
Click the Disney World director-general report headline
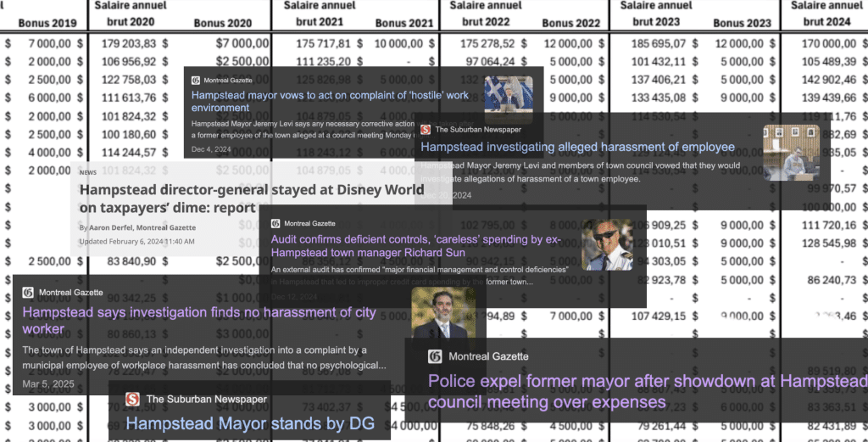click(250, 199)
